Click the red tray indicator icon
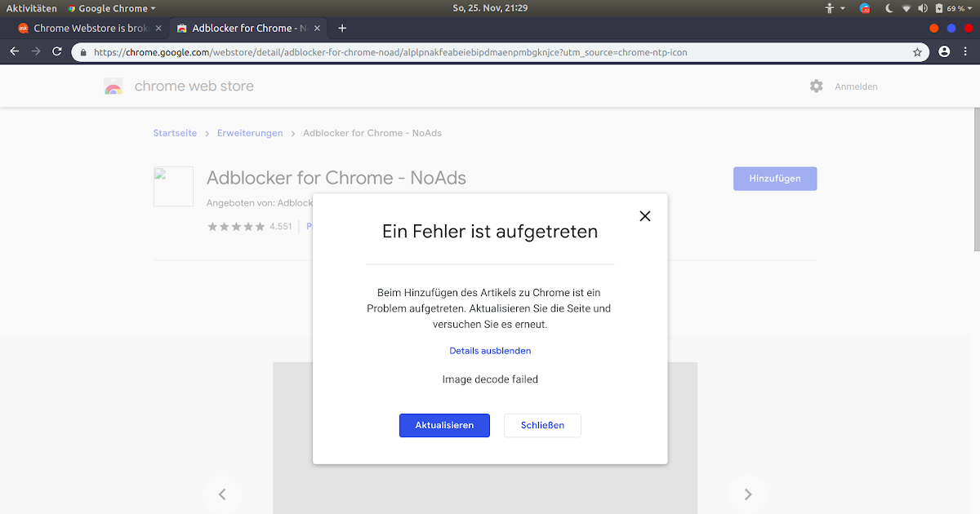Viewport: 980px width, 514px height. tap(865, 8)
